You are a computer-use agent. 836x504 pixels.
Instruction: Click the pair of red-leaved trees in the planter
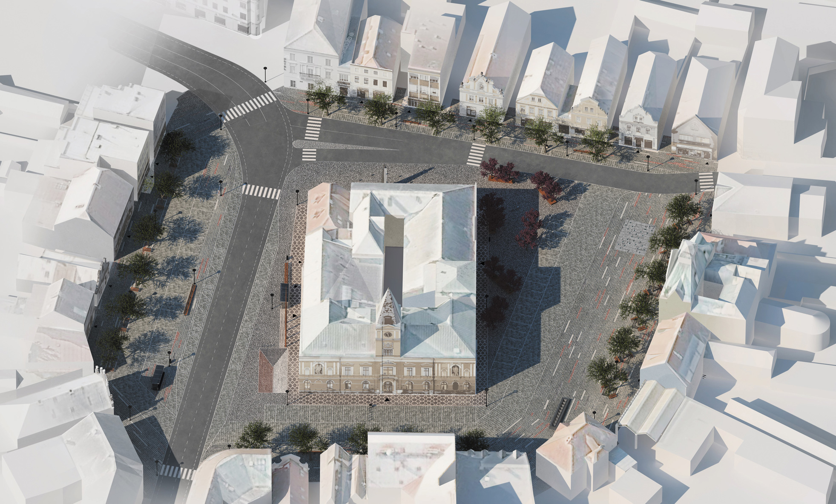pos(497,169)
